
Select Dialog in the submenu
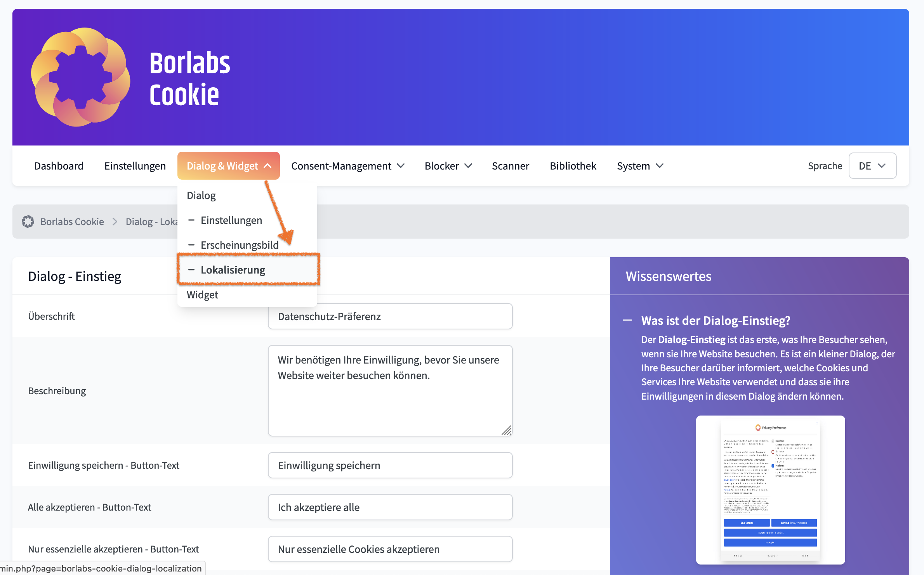[x=201, y=196]
